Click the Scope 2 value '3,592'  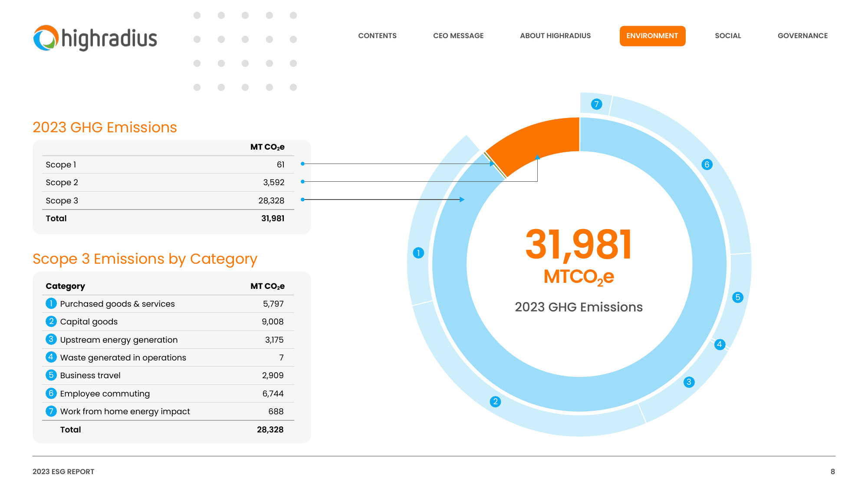click(x=274, y=183)
